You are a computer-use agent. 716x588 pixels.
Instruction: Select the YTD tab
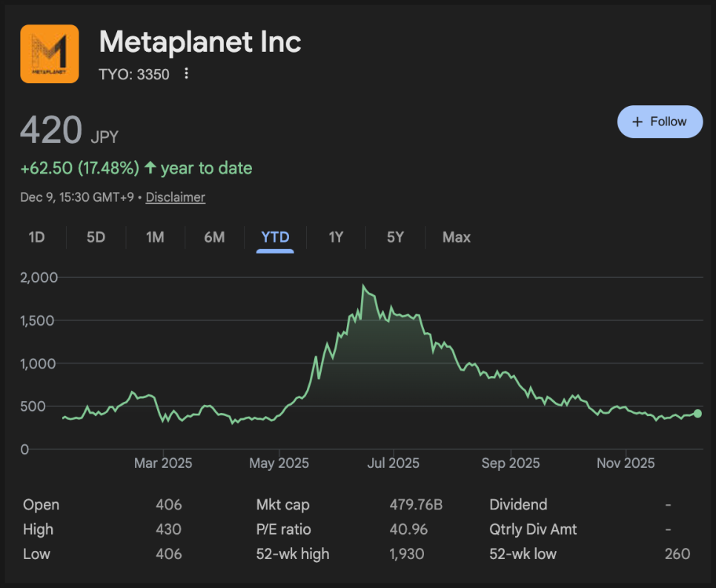275,237
